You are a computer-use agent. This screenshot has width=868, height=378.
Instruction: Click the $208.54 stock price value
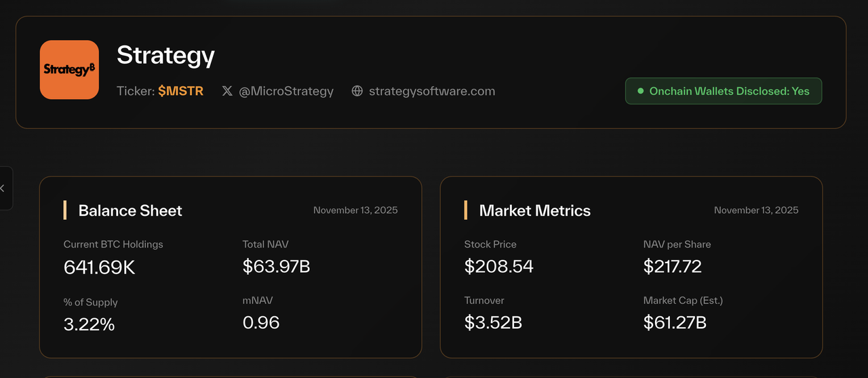click(498, 267)
